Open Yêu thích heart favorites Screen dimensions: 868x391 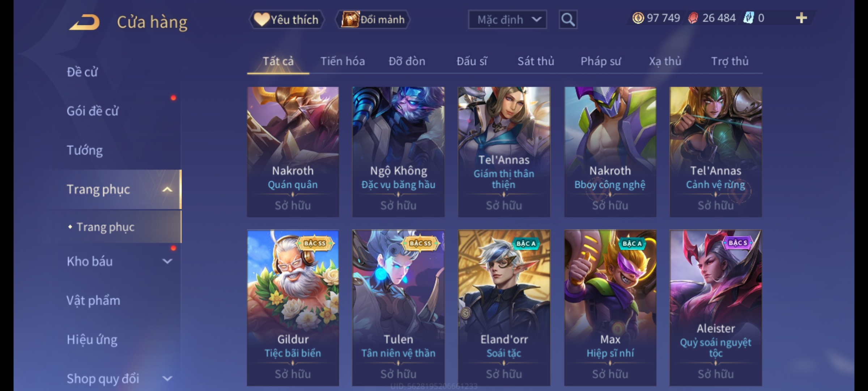[286, 20]
